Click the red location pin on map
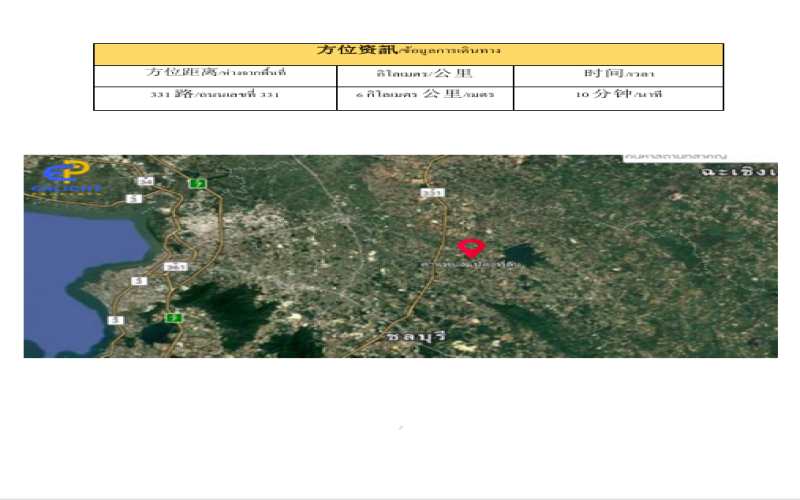Screen dimensions: 800x500 coord(470,248)
